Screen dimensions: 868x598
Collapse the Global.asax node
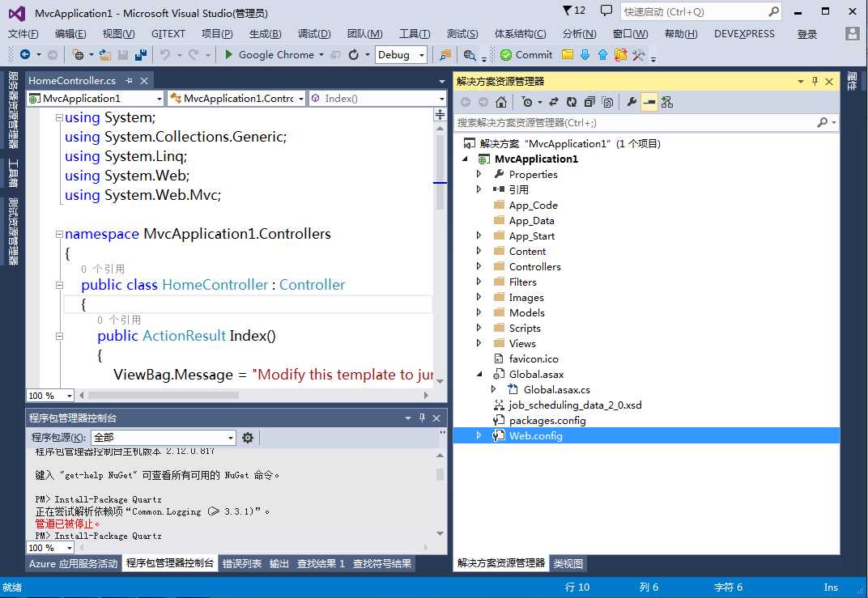click(479, 374)
